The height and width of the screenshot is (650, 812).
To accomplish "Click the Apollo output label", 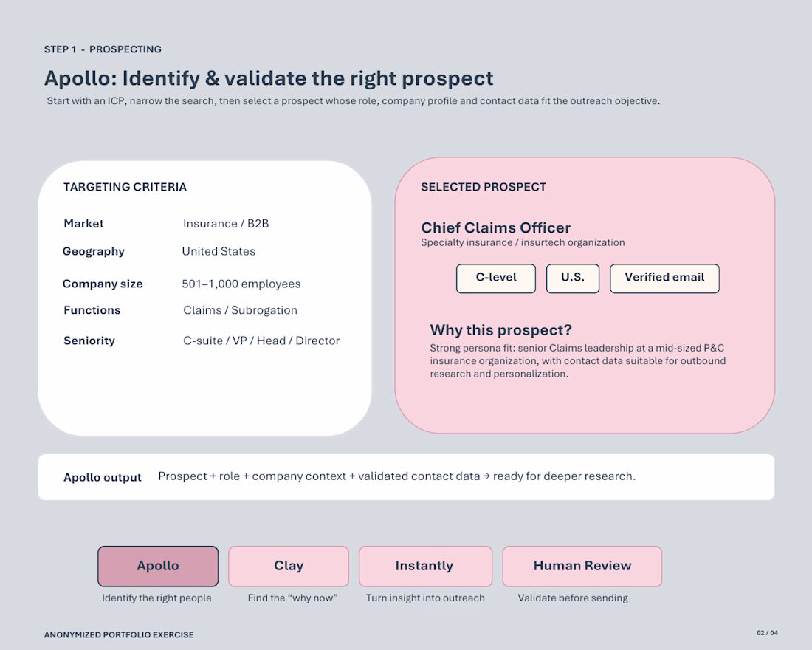I will click(x=103, y=477).
